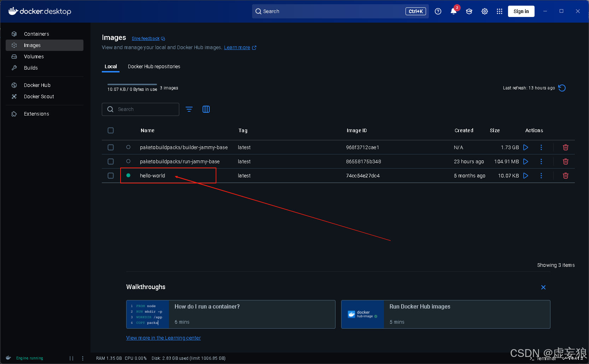589x364 pixels.
Task: Open more actions for builder-jammy-base
Action: tap(541, 147)
